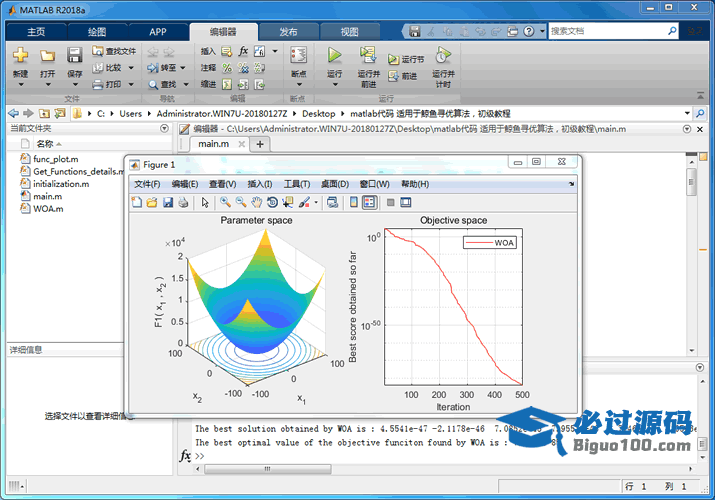Click the Run and Time icon

[x=443, y=55]
